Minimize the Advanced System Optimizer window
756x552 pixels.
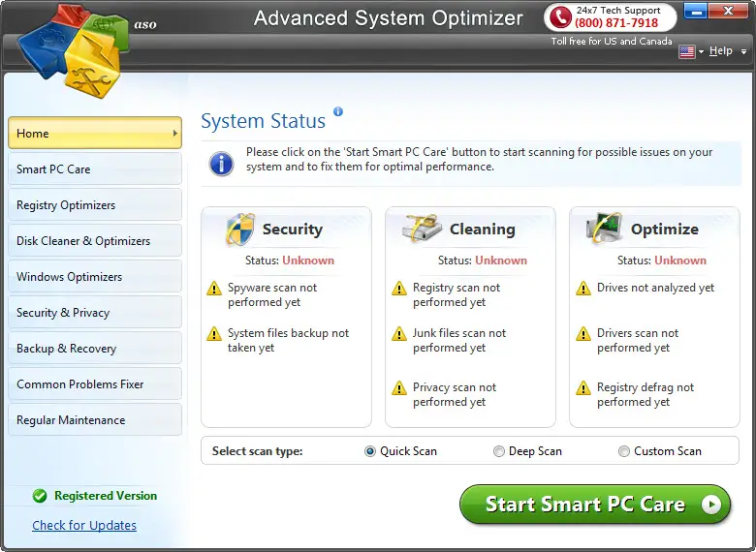(695, 10)
